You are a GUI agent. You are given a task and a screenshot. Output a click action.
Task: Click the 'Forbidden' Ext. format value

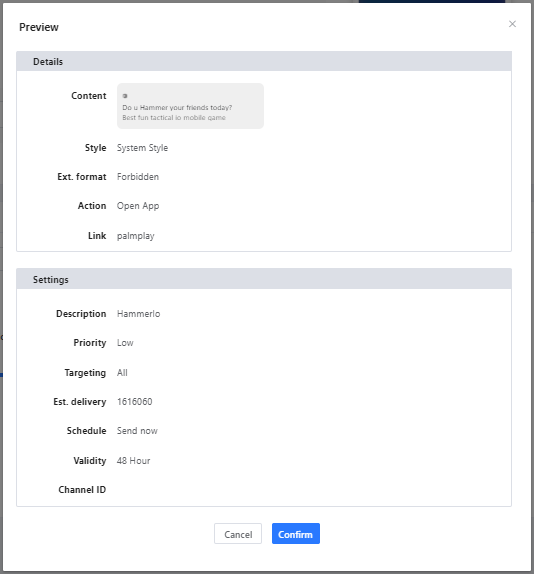click(x=138, y=177)
